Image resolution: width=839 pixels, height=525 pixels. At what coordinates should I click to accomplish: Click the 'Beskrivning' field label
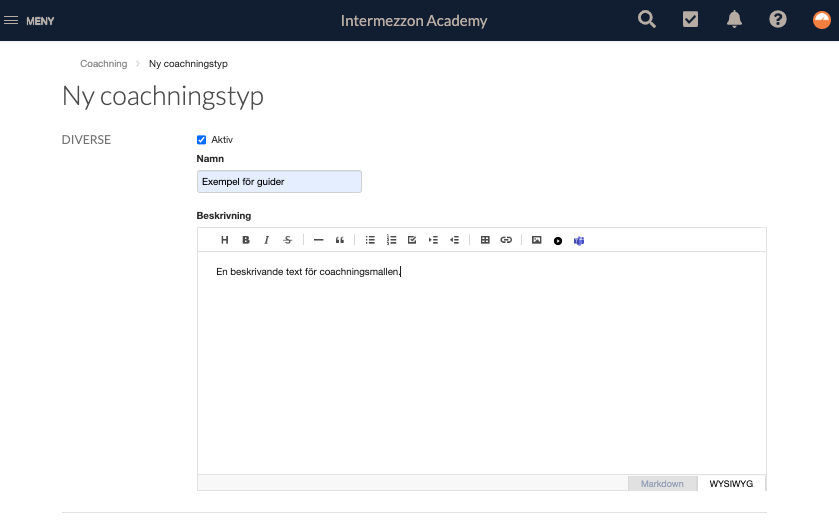click(224, 216)
